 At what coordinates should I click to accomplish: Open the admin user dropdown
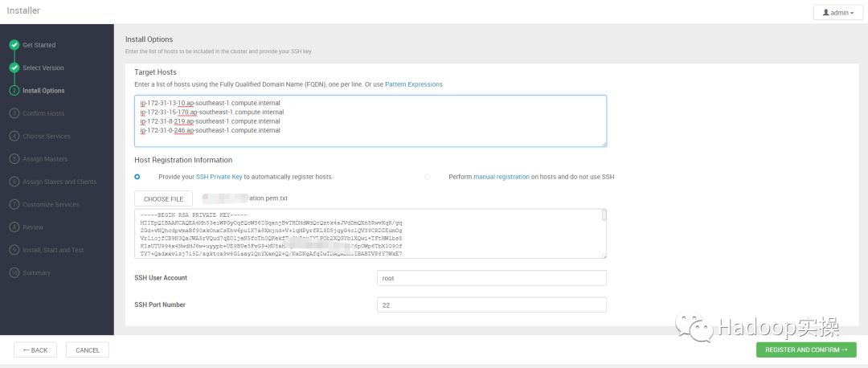click(837, 13)
